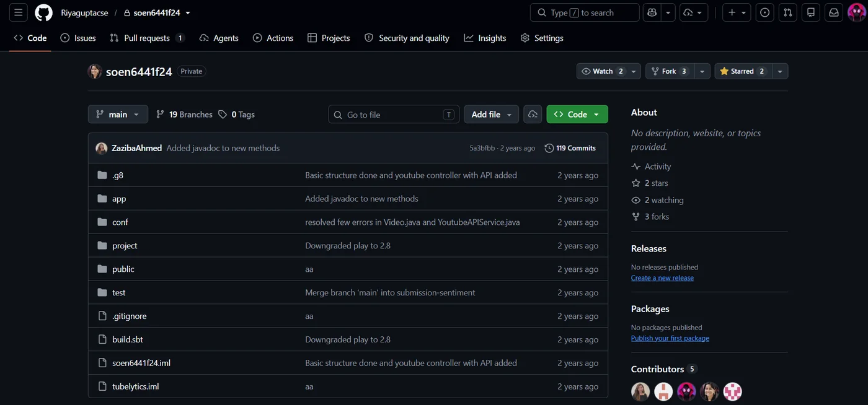
Task: Open fifth contributor avatar
Action: coord(732,391)
